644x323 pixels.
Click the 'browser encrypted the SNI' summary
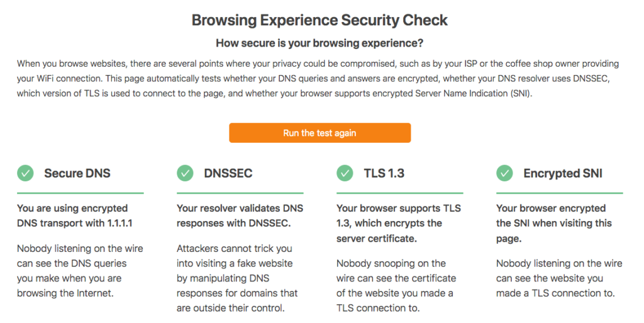tap(553, 223)
